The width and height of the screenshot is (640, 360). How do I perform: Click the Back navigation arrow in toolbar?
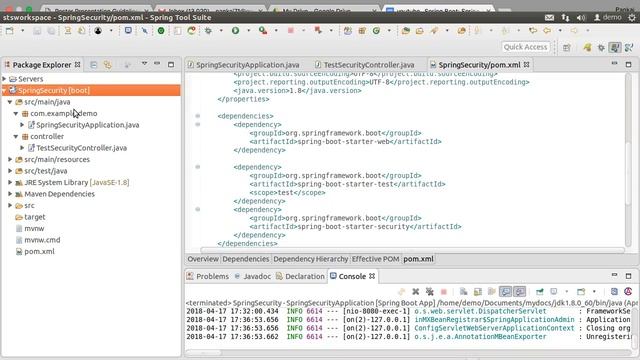[x=547, y=31]
